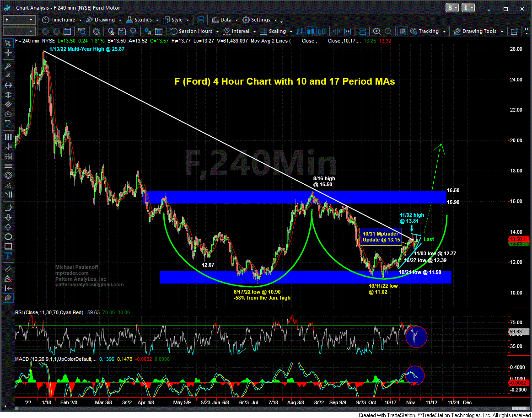Viewport: 532px width, 418px height.
Task: Click the 10/31 Mptrader Update text box
Action: click(x=381, y=236)
